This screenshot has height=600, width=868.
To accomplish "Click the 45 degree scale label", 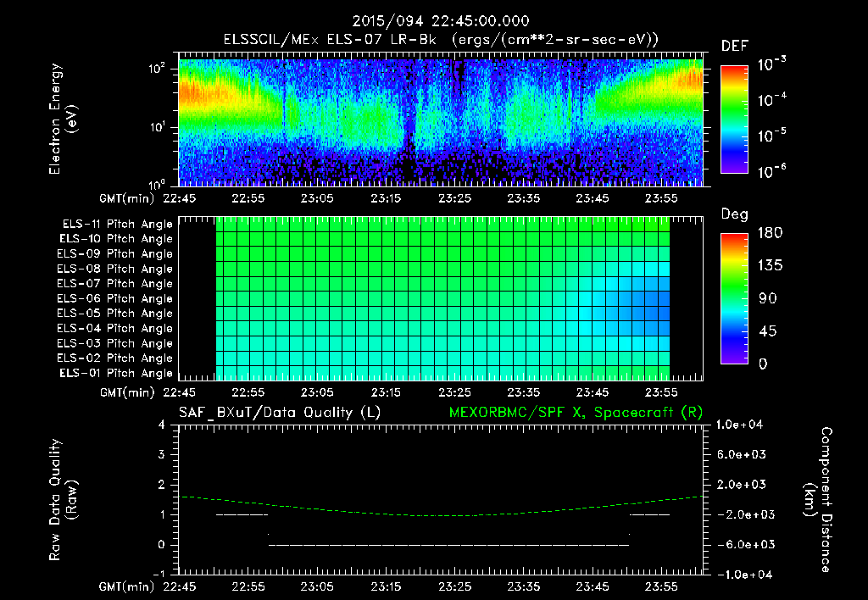I will (767, 331).
